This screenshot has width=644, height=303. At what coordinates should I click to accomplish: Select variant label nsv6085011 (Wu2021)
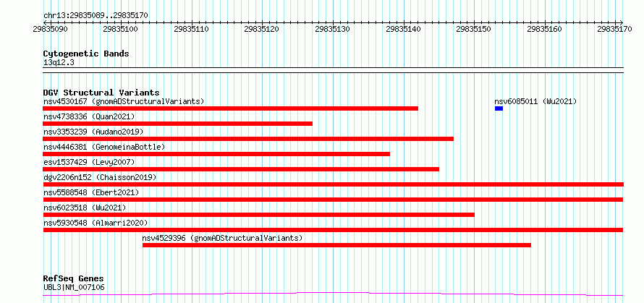[535, 101]
